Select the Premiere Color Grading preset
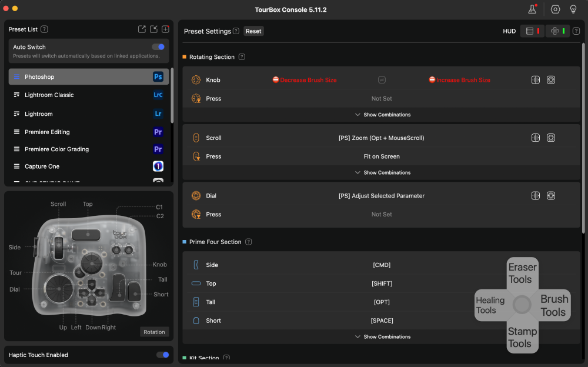Viewport: 588px width, 367px height. 89,149
